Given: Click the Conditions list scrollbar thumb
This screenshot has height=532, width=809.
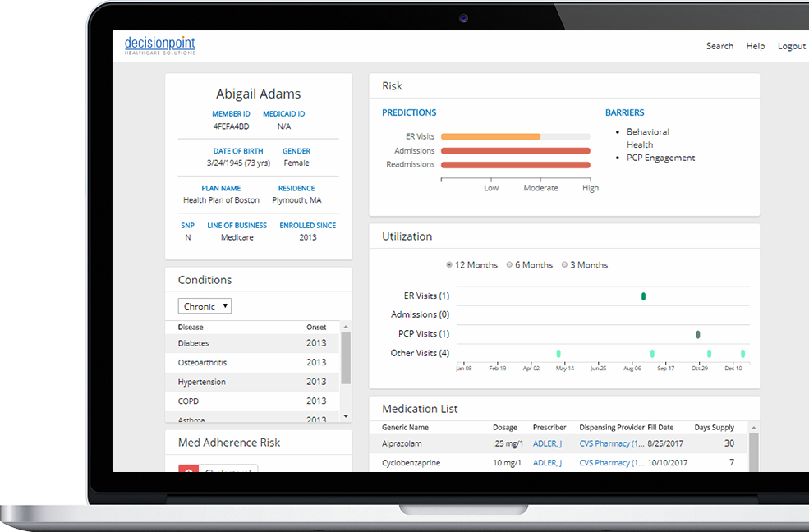Looking at the screenshot, I should tap(346, 358).
